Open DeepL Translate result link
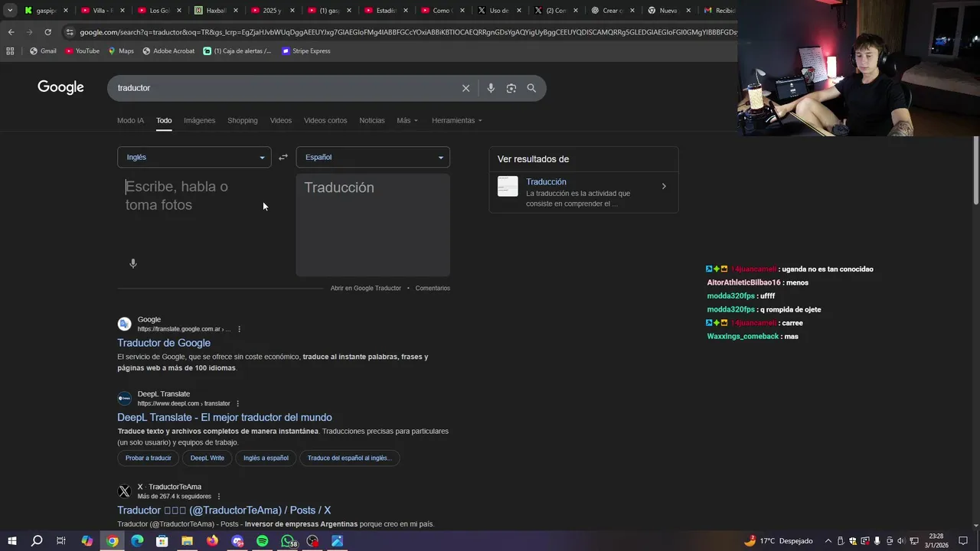Viewport: 980px width, 551px height. tap(224, 417)
